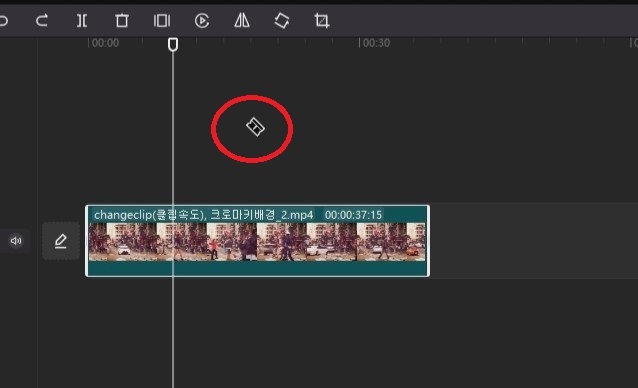Click the 00:30 ruler time label
Image resolution: width=638 pixels, height=388 pixels.
click(376, 43)
